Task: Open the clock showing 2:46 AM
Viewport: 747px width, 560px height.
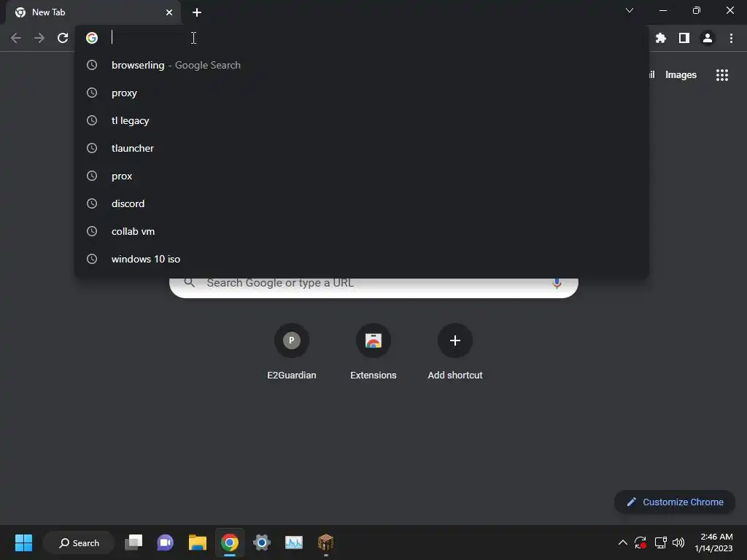Action: [713, 542]
